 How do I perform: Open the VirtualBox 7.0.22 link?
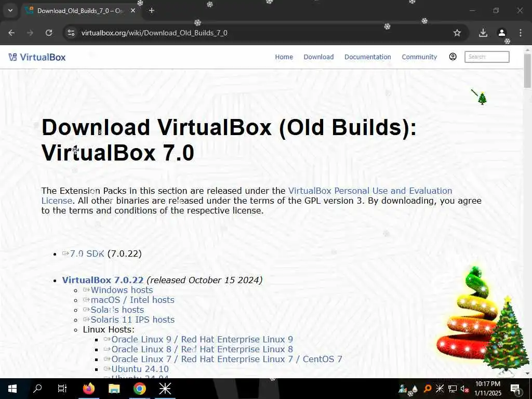pyautogui.click(x=103, y=280)
